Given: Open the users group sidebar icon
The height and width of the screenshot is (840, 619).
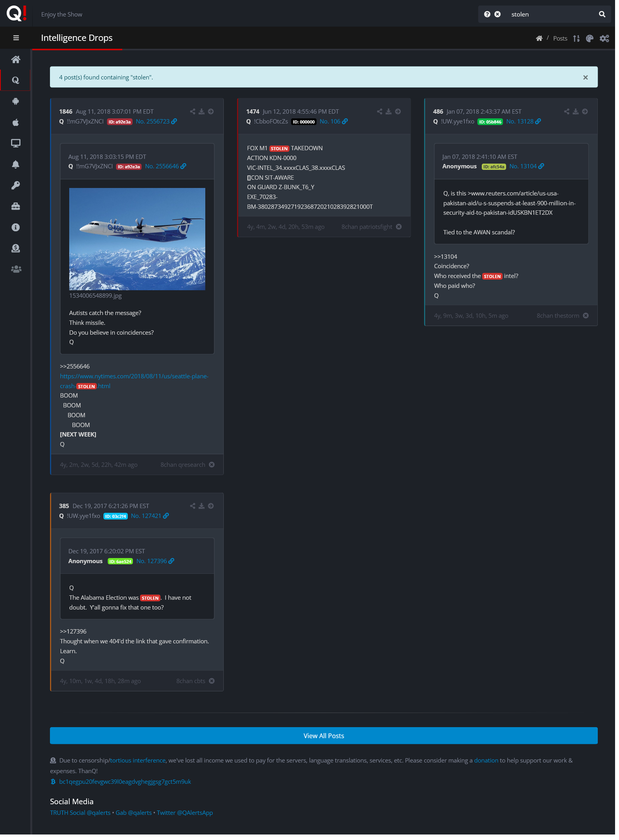Looking at the screenshot, I should point(16,269).
